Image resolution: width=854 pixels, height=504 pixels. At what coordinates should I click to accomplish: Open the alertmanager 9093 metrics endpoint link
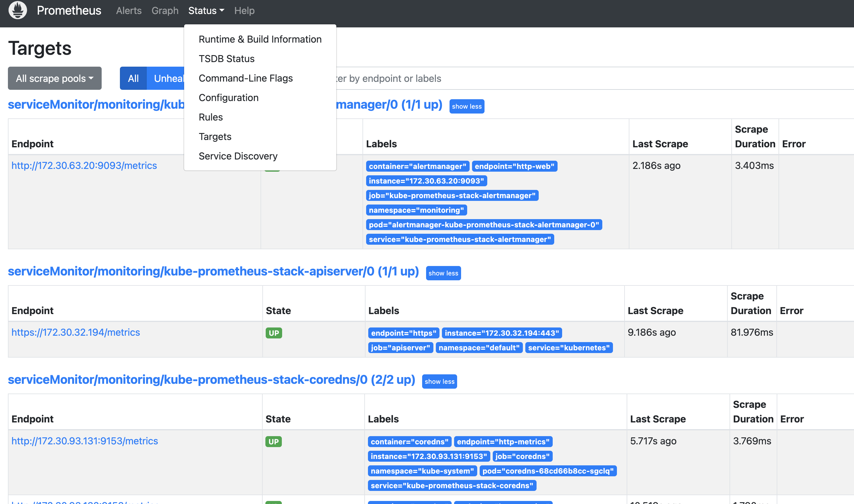pos(84,165)
